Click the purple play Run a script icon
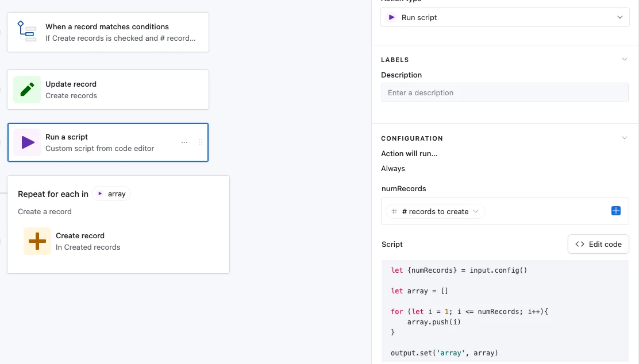Screen dimensions: 639x364 tap(27, 142)
